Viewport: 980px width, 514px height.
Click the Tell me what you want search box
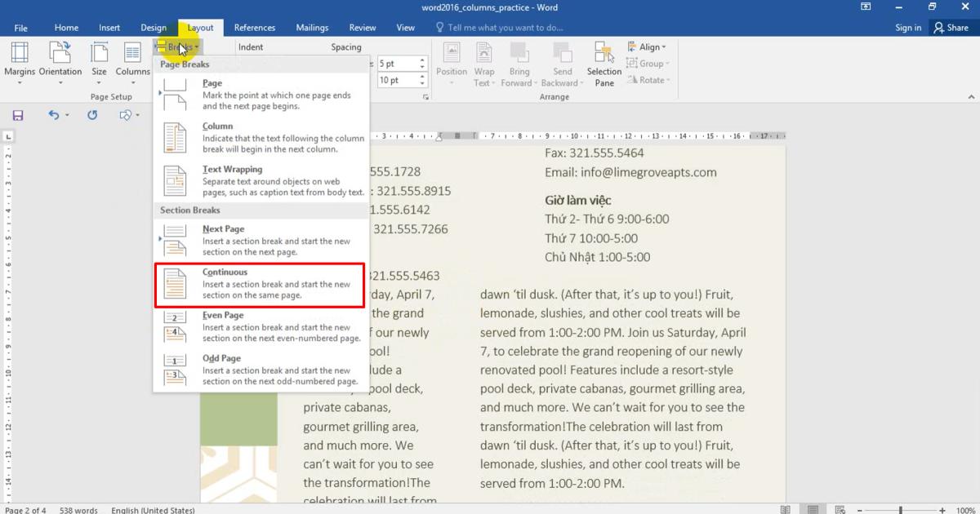[x=505, y=28]
